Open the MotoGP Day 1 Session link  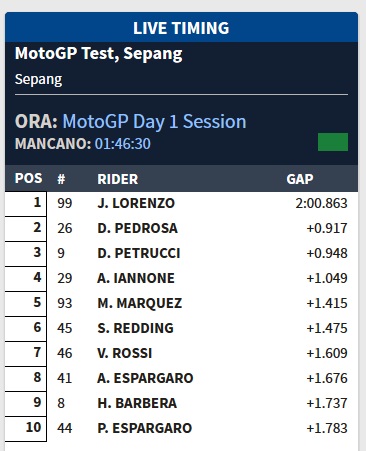click(154, 122)
